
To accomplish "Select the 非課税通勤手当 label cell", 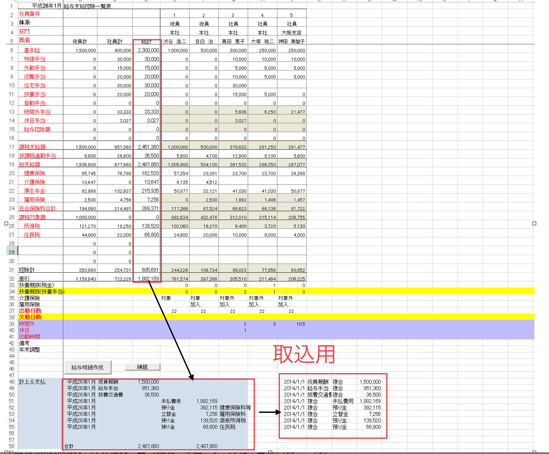I will click(37, 155).
